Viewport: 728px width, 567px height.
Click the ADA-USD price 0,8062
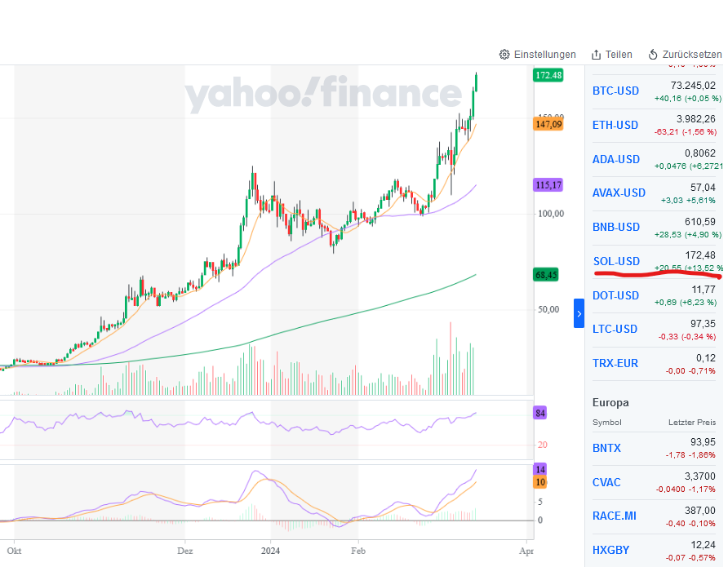tap(700, 153)
